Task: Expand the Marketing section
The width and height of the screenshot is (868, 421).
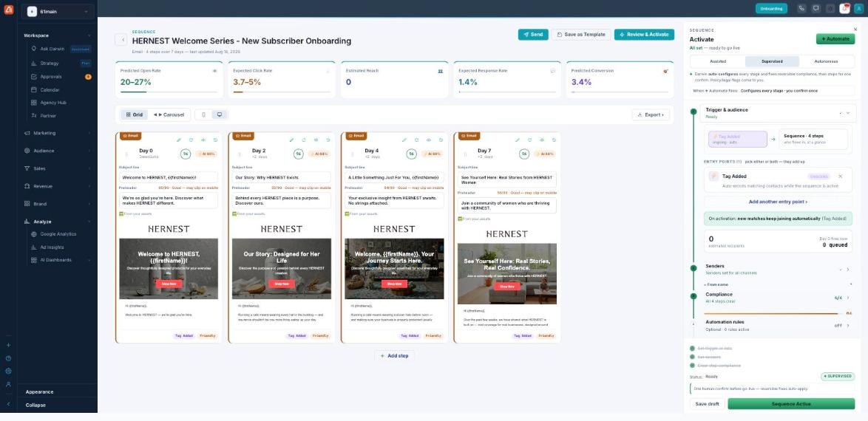Action: 58,133
